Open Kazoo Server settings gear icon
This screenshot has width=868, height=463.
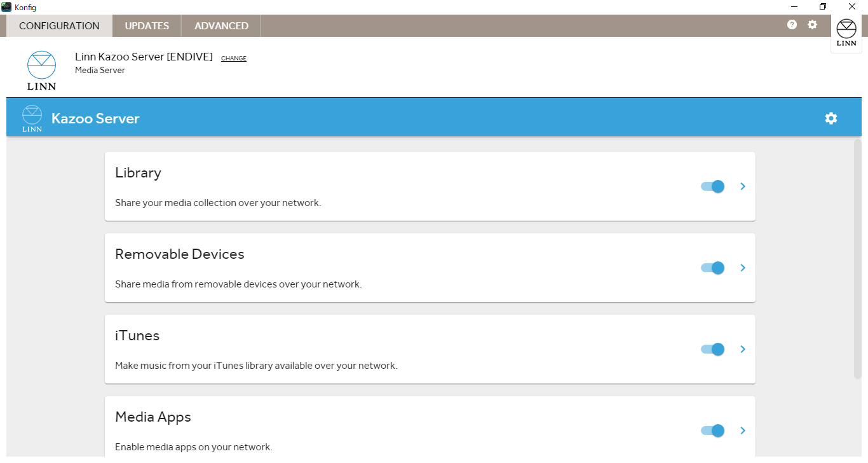pos(831,118)
